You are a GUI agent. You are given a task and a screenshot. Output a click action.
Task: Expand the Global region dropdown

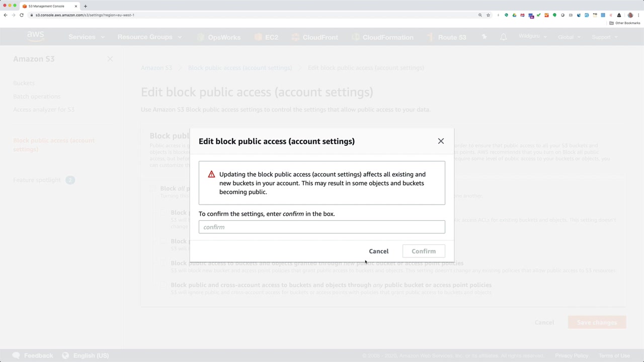click(x=569, y=37)
